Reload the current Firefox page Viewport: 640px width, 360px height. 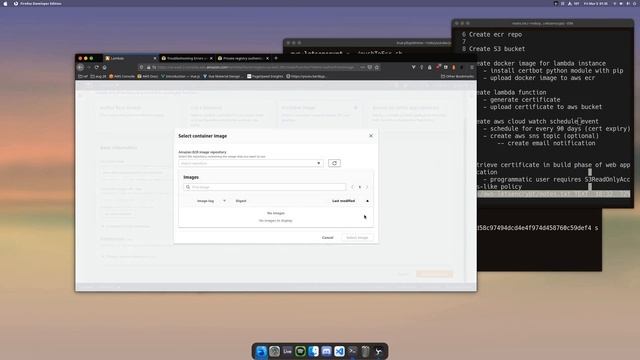coord(97,67)
